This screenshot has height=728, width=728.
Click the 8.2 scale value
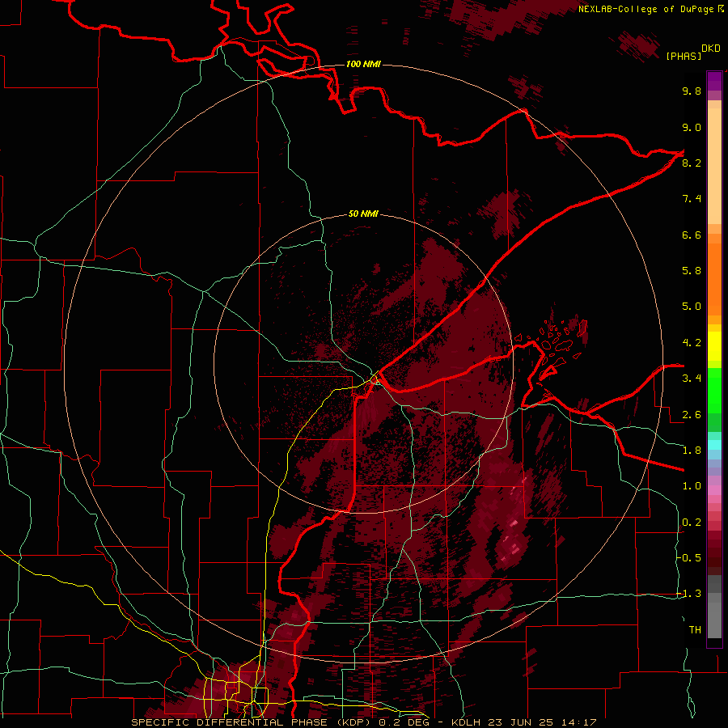point(692,163)
